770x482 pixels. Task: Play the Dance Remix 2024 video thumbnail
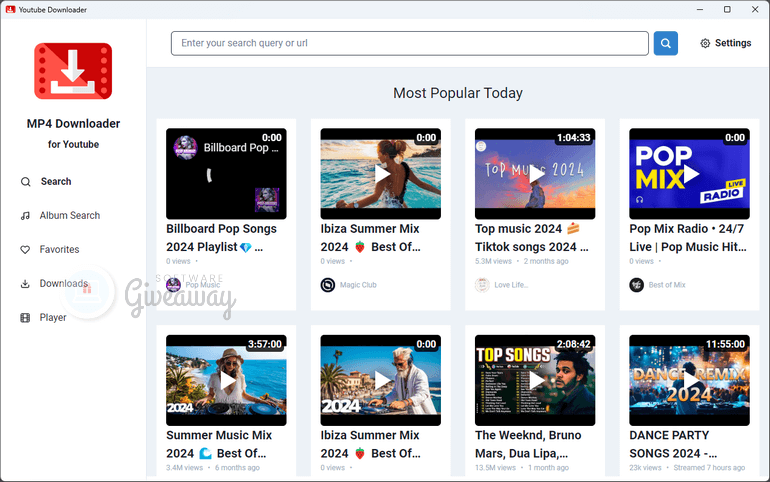(x=689, y=380)
